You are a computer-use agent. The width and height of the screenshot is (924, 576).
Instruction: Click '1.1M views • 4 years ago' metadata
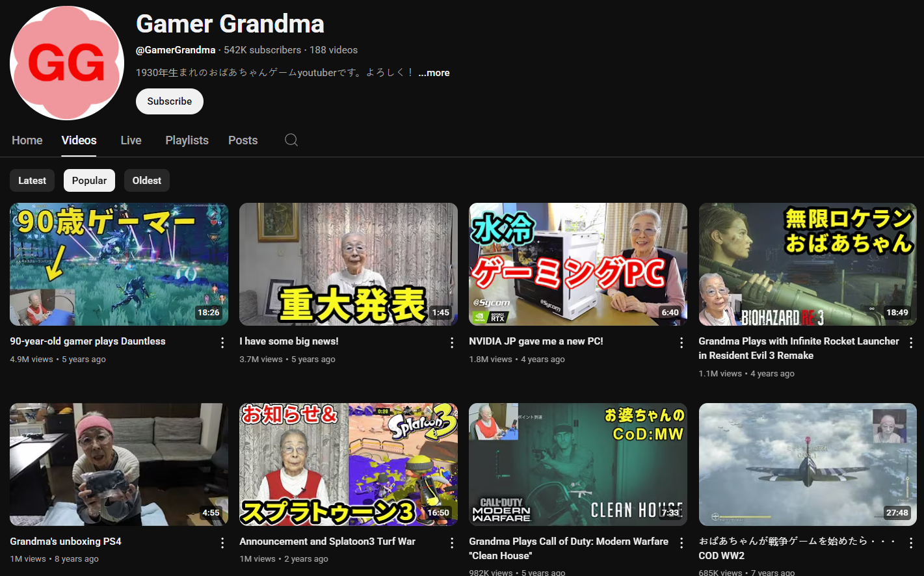pos(746,374)
